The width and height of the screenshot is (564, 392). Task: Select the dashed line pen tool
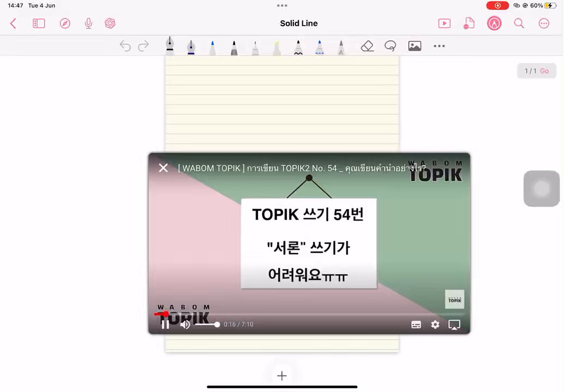click(x=320, y=47)
